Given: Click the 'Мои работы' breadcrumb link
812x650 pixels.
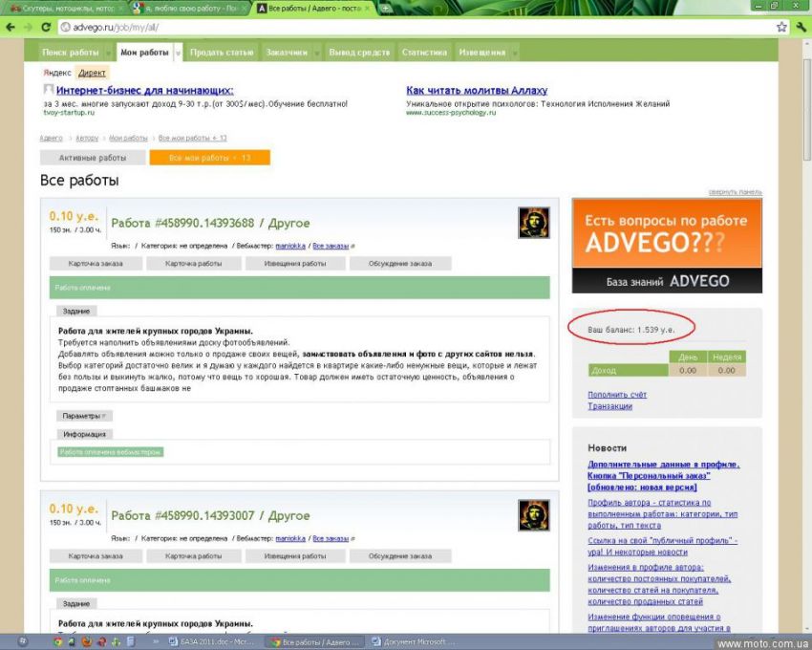Looking at the screenshot, I should pyautogui.click(x=128, y=138).
